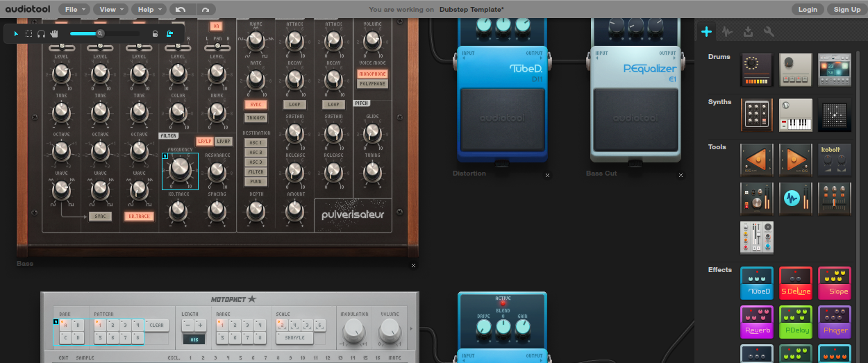The height and width of the screenshot is (363, 868).
Task: Switch to the waveform samples tab
Action: tap(727, 31)
